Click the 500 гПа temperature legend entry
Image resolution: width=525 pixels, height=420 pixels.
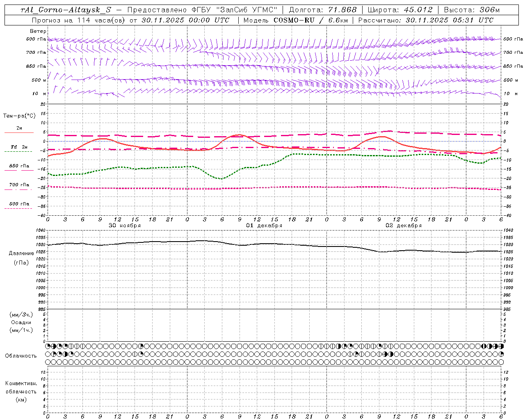(x=19, y=204)
